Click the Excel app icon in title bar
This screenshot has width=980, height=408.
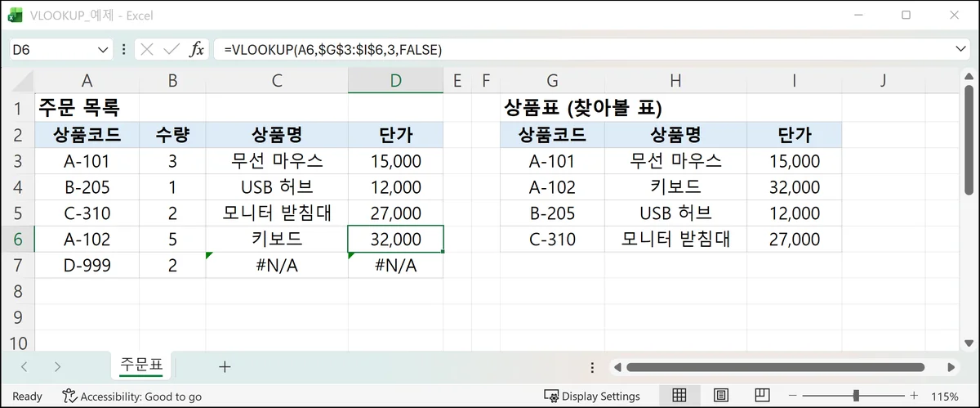point(16,15)
